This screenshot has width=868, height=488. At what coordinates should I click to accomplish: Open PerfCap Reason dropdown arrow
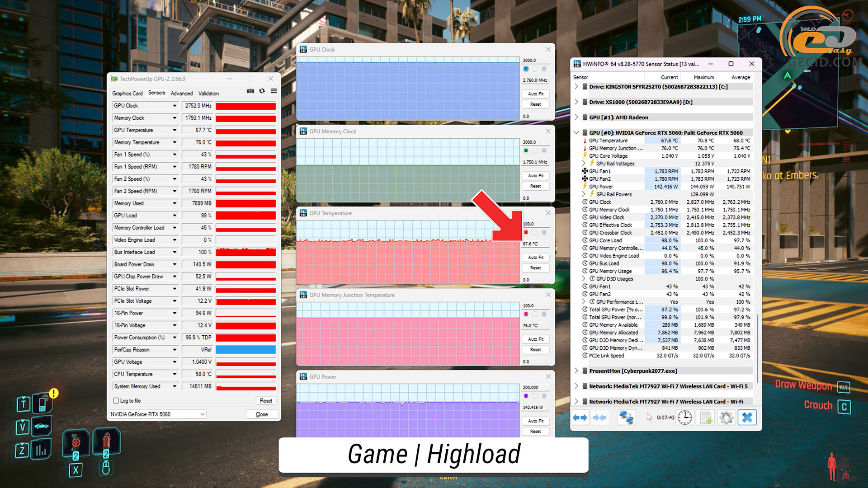pos(175,350)
